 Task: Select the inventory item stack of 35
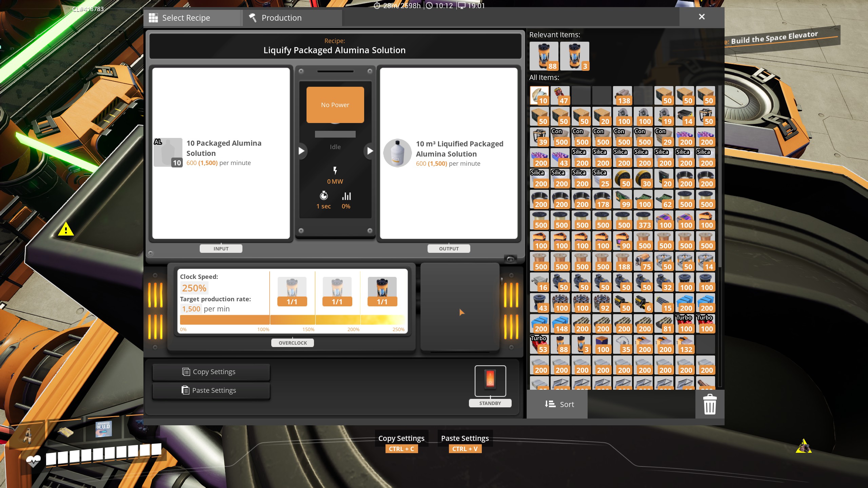pyautogui.click(x=623, y=344)
